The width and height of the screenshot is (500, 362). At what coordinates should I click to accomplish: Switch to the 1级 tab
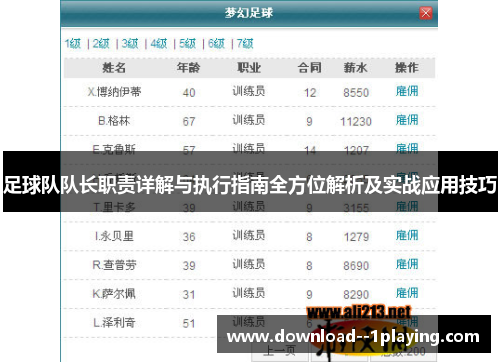[x=73, y=44]
